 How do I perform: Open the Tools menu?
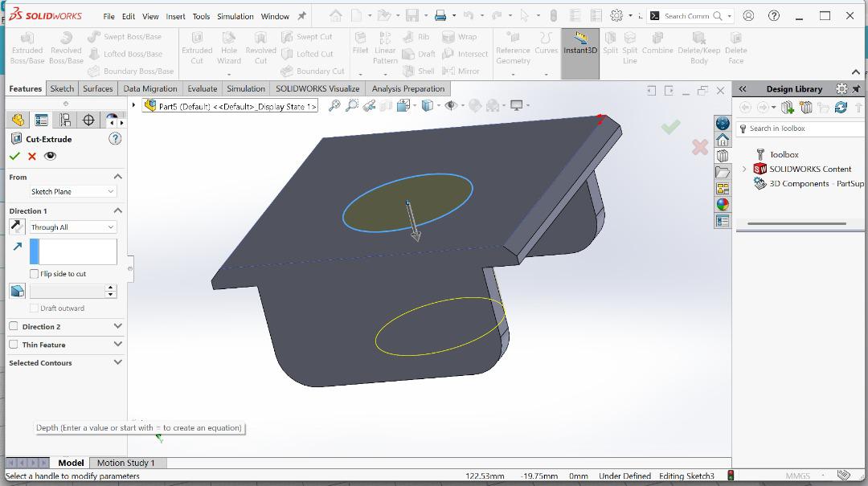tap(201, 16)
